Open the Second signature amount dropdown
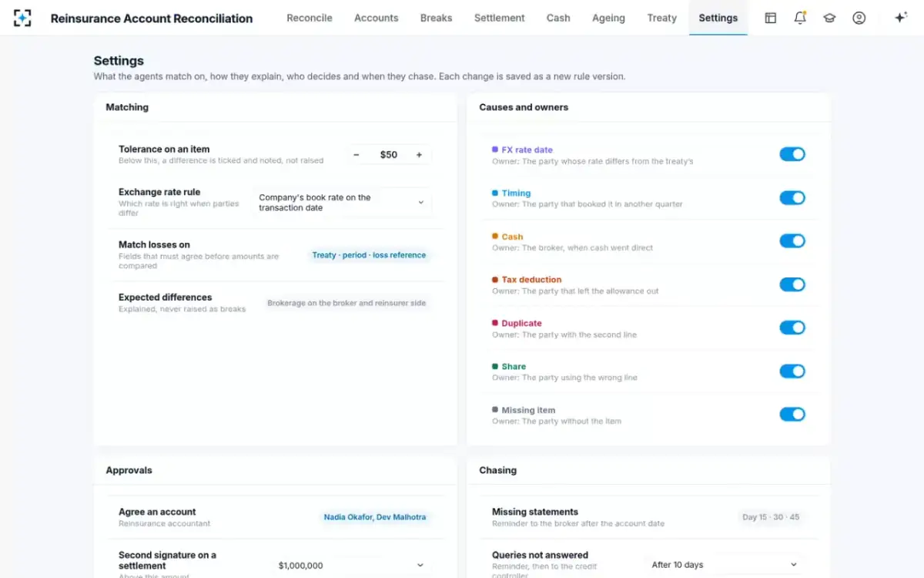The image size is (924, 578). [351, 565]
